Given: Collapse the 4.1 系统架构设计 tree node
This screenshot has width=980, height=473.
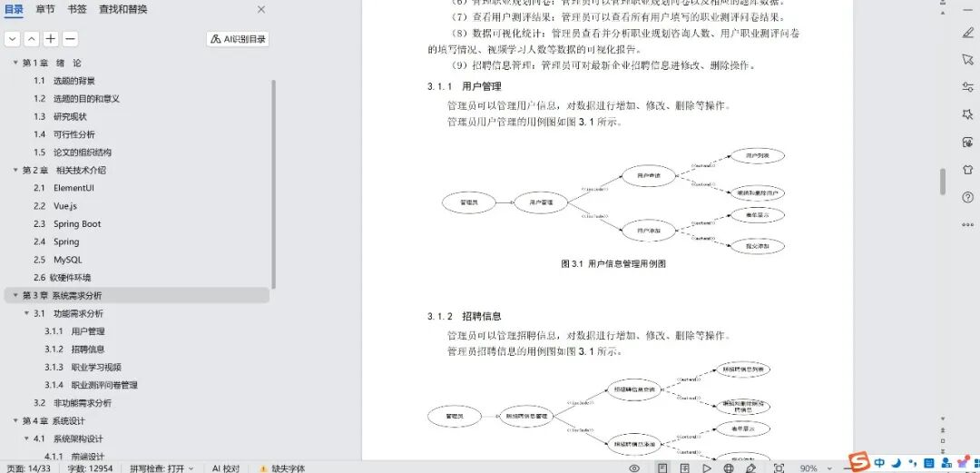Looking at the screenshot, I should (x=27, y=439).
